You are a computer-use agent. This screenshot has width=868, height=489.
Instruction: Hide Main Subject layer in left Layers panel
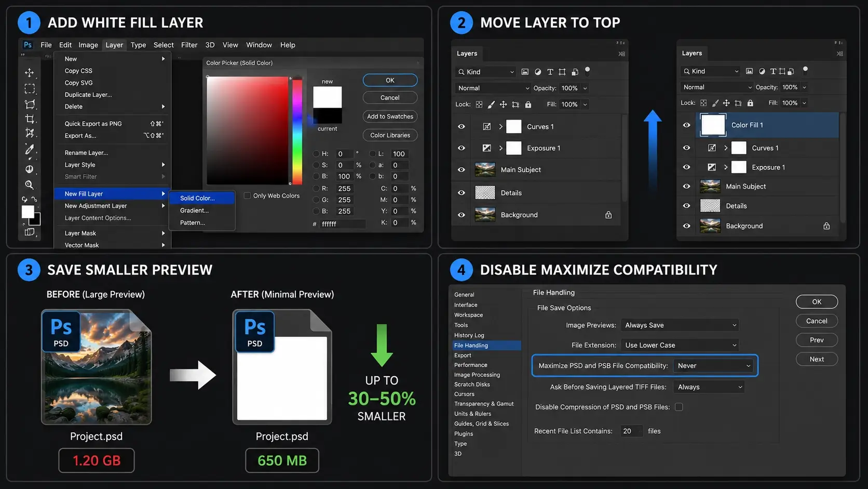(462, 169)
